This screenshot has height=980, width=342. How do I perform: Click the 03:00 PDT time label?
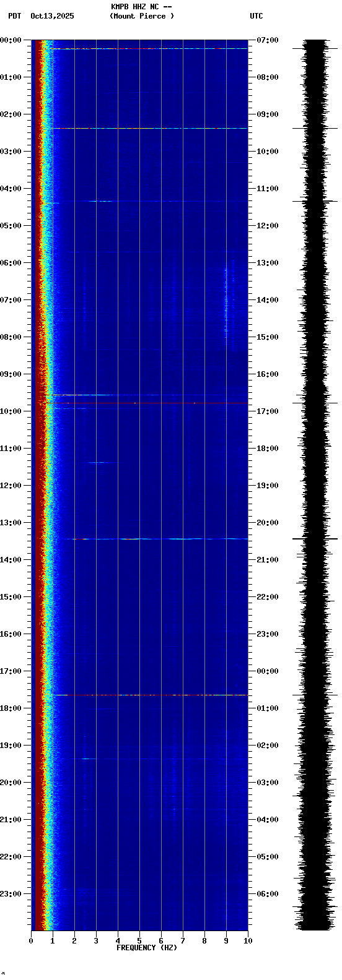11,151
